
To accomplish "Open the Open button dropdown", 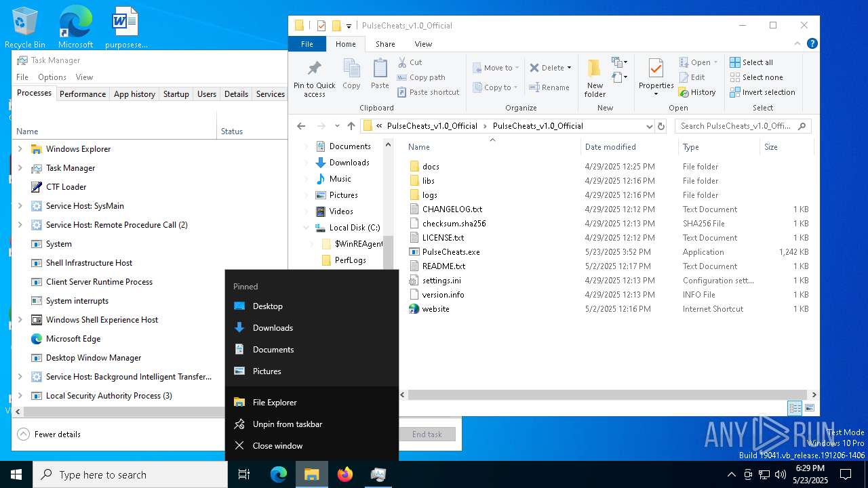I will click(715, 62).
